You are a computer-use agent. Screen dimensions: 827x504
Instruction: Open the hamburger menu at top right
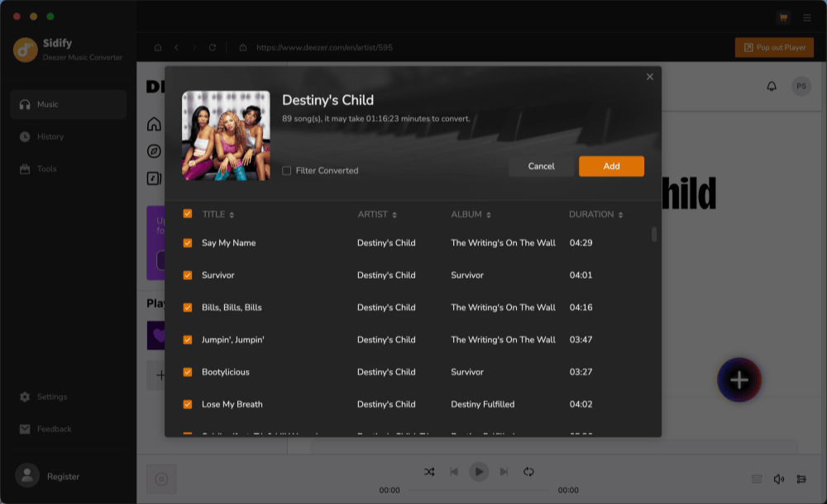coord(807,17)
